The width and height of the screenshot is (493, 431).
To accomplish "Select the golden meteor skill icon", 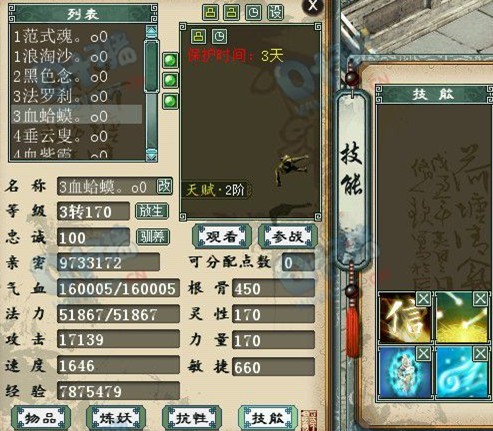I will [462, 317].
